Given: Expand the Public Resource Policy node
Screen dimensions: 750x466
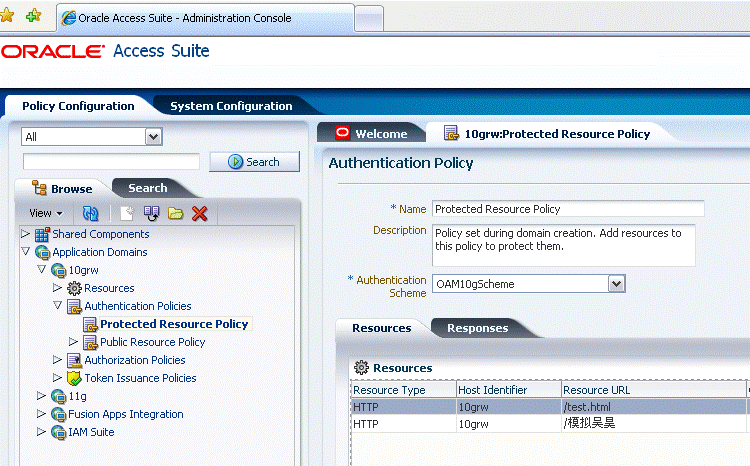Looking at the screenshot, I should 73,341.
